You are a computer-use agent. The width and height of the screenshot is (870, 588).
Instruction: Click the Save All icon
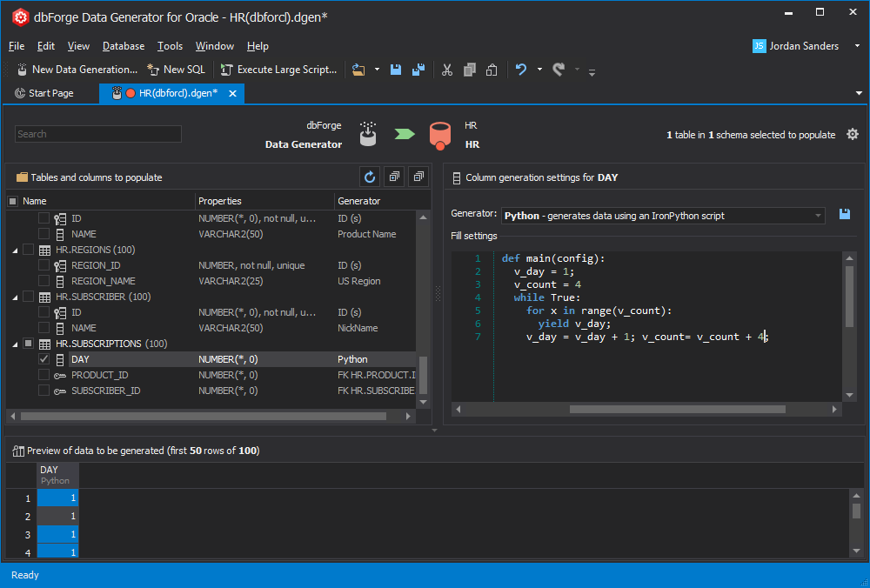(x=418, y=70)
